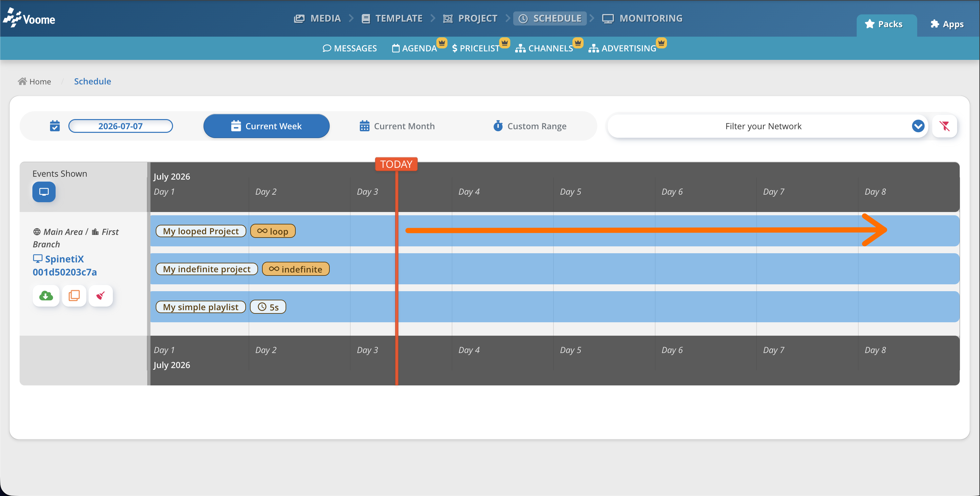Select the SCHEDULE section

coord(550,18)
